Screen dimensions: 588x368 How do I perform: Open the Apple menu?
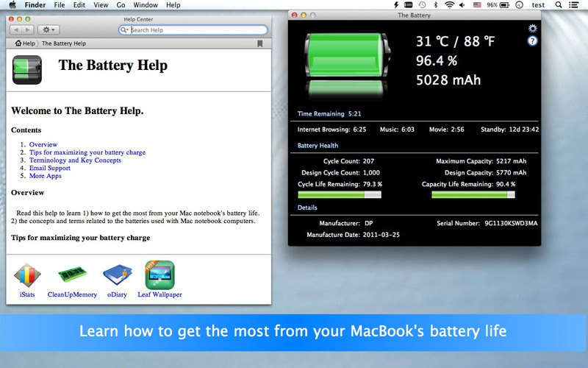click(x=12, y=5)
